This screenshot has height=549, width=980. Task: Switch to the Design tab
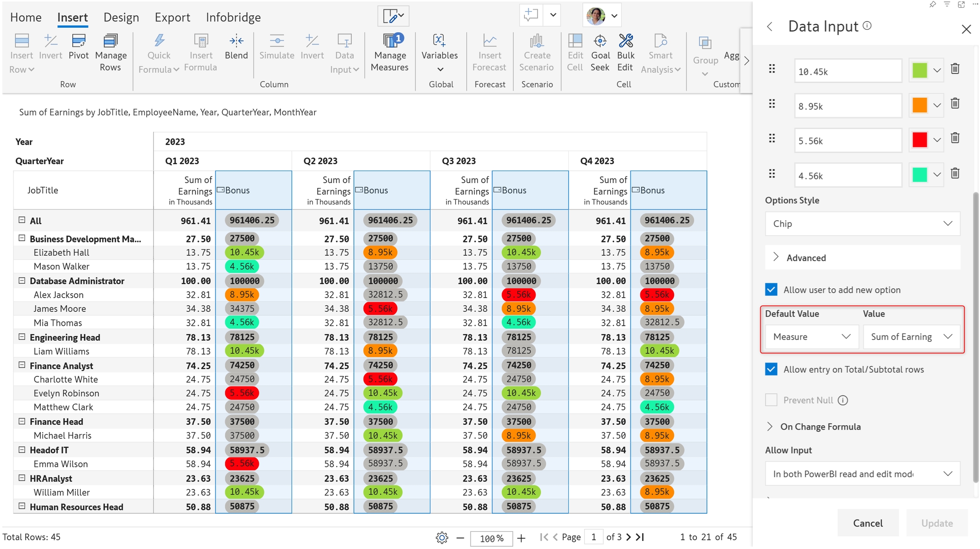click(x=121, y=17)
